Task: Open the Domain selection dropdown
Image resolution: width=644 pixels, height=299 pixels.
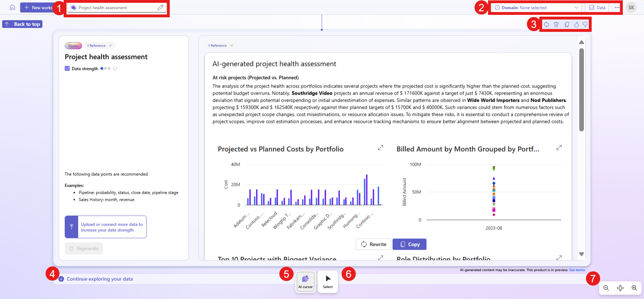Action: point(536,7)
